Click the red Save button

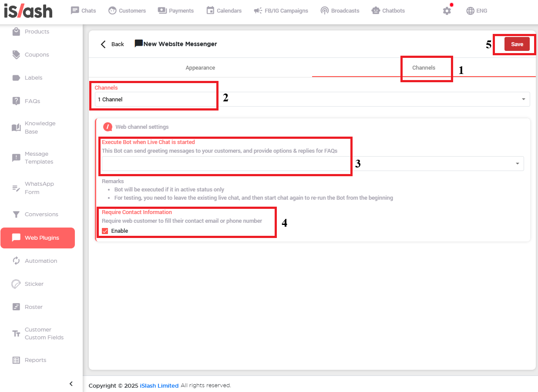point(517,44)
